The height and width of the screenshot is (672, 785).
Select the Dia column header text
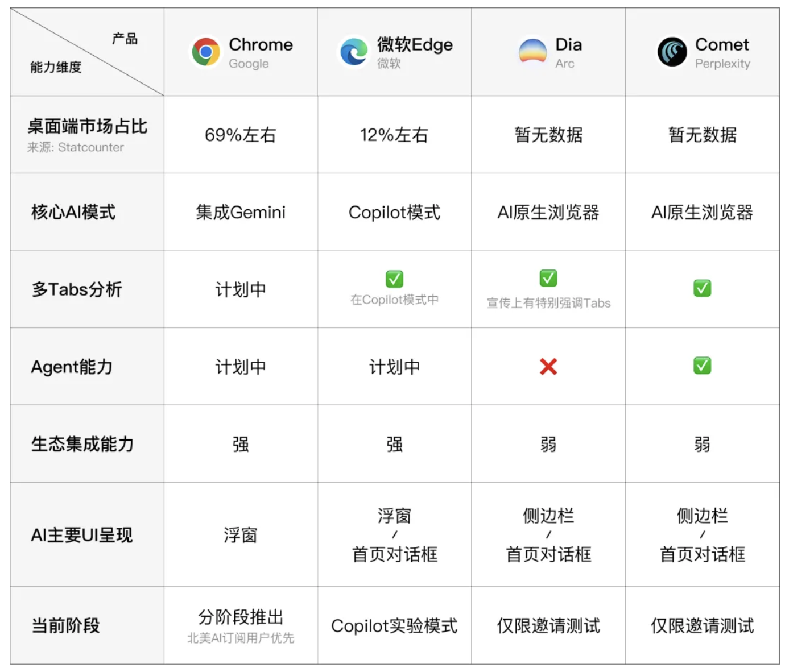click(568, 44)
